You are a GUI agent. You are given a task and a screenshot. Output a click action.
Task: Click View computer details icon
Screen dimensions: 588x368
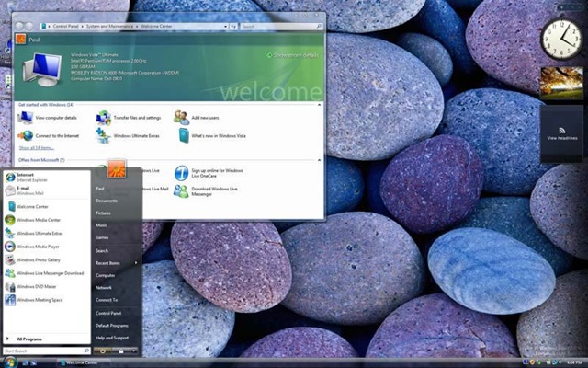tap(26, 118)
